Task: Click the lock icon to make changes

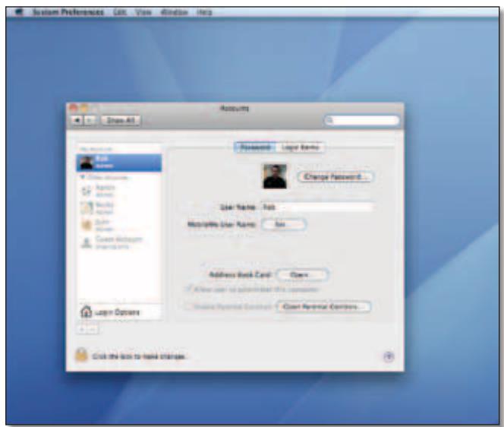Action: [x=81, y=356]
